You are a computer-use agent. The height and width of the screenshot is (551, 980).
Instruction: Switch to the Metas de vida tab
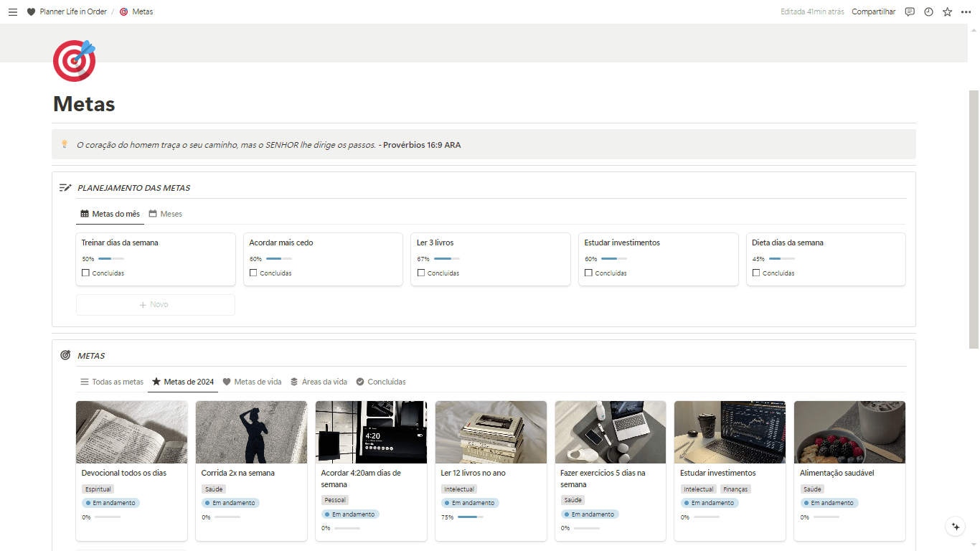tap(252, 382)
